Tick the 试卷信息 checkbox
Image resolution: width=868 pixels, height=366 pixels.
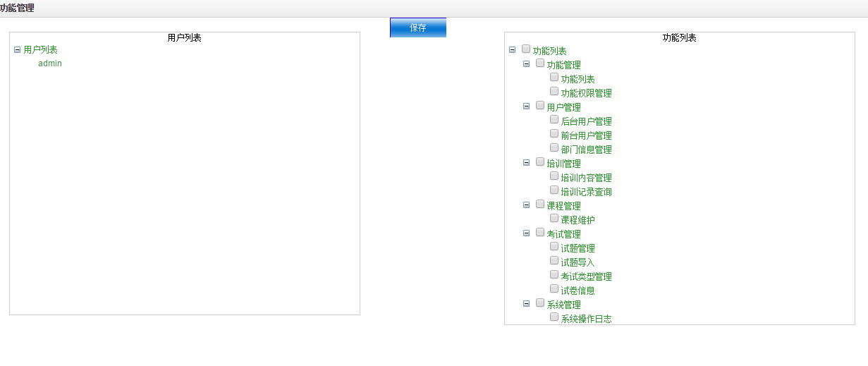pos(554,289)
